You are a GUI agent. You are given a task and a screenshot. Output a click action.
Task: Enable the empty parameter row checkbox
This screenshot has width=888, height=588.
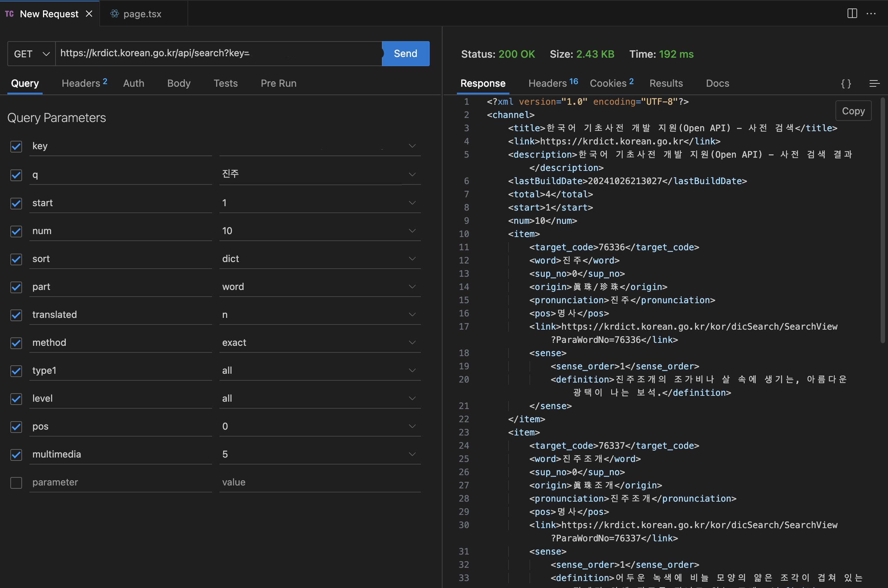[x=16, y=483]
